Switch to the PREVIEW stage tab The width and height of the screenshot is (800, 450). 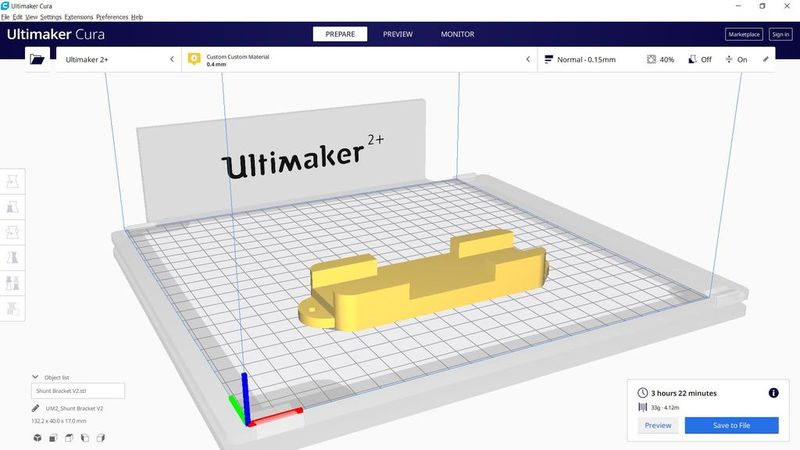pos(398,34)
